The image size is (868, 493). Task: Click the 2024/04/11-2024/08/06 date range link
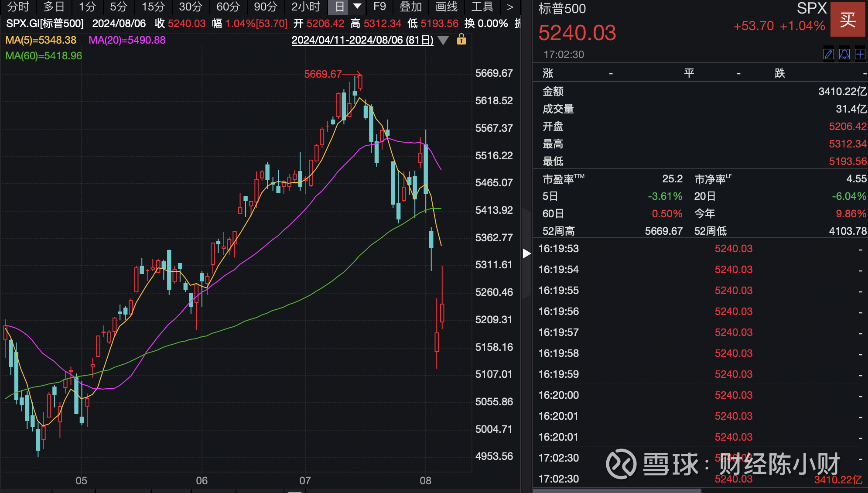tap(362, 40)
